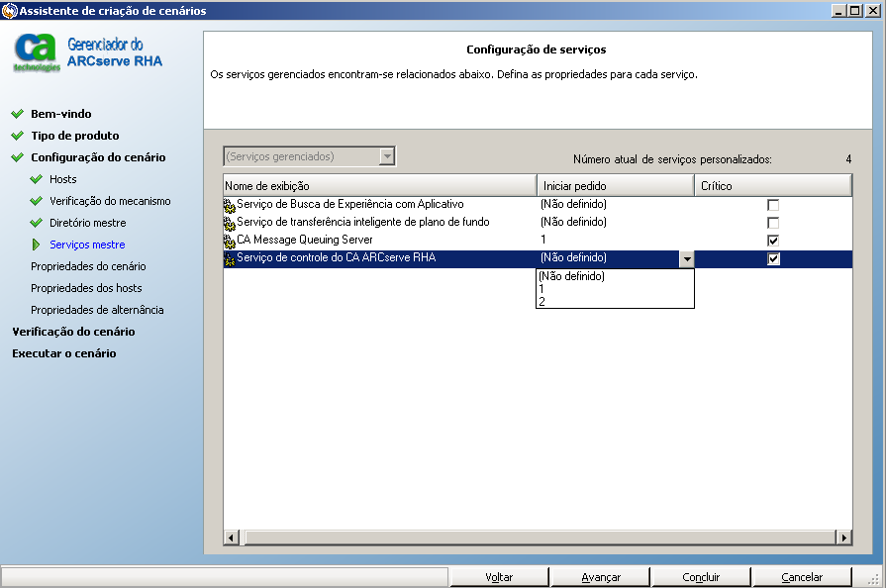Viewport: 886px width, 588px height.
Task: Click the gear icon beside Serviço de Busca
Action: point(230,205)
